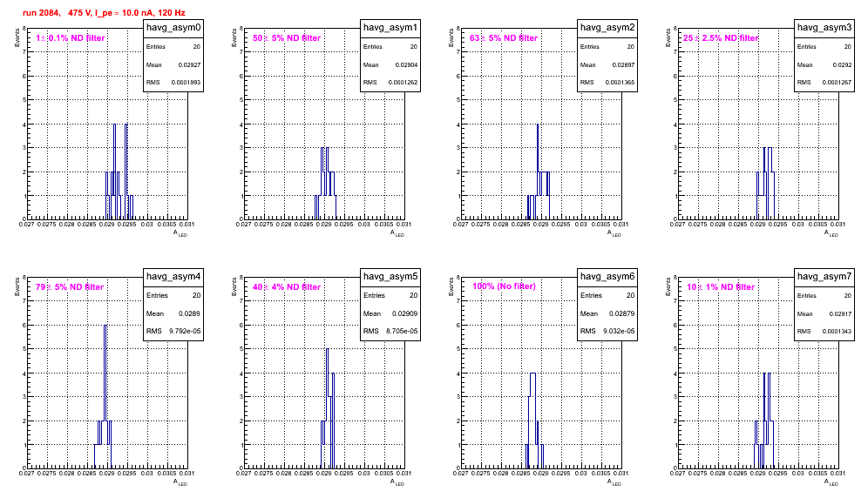
Task: Click the 40± 4% ND filter label
Action: click(287, 287)
